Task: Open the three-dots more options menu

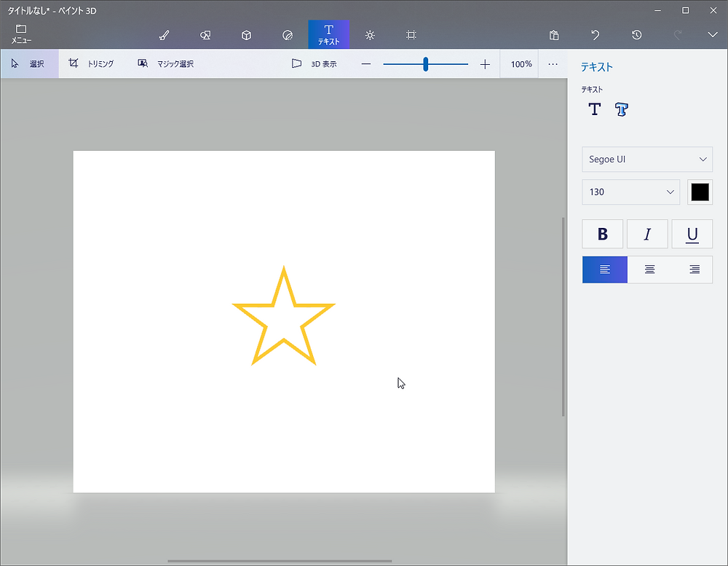Action: (x=553, y=64)
